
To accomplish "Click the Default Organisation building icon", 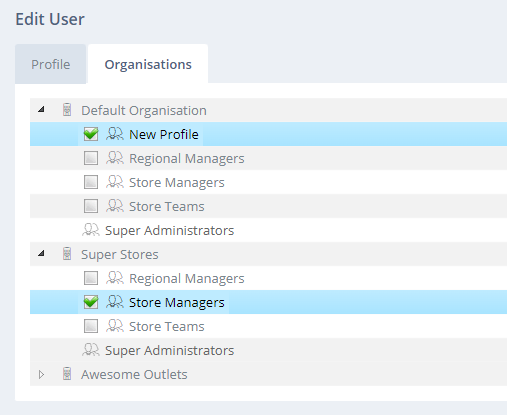I will 67,110.
